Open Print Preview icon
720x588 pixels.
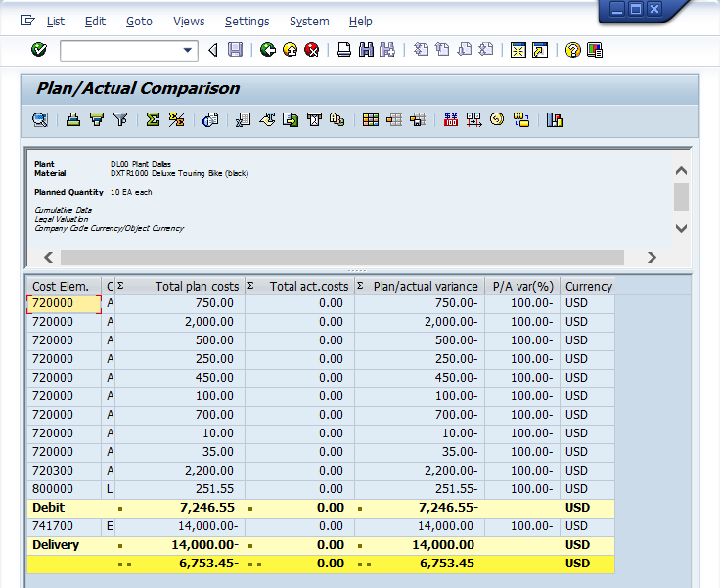click(210, 120)
